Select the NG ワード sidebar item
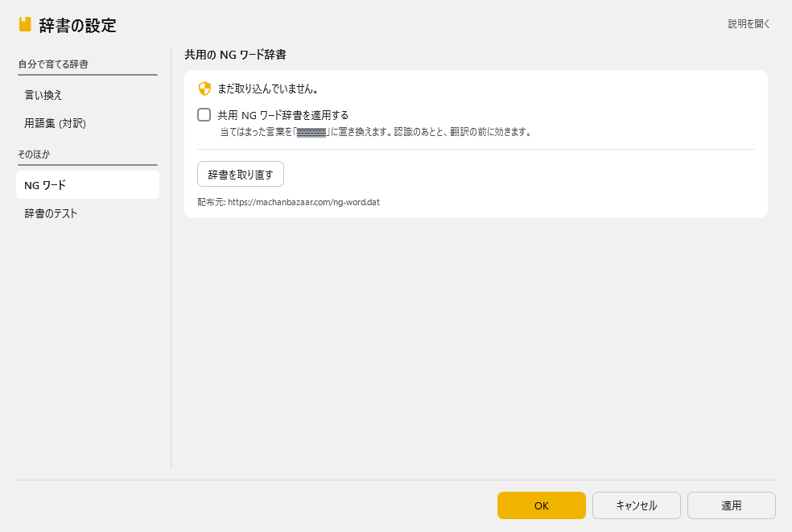Screen dimensions: 792x532 click(x=88, y=185)
